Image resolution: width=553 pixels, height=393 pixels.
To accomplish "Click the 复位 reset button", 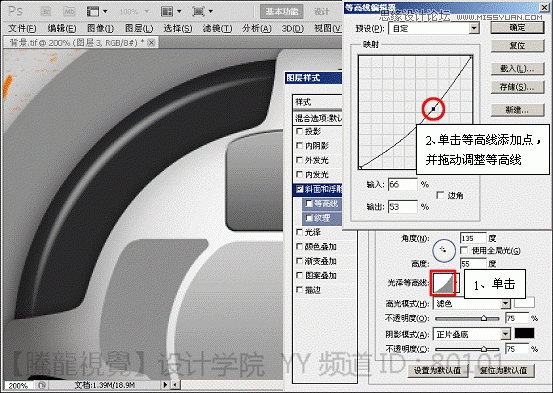I will pyautogui.click(x=517, y=46).
